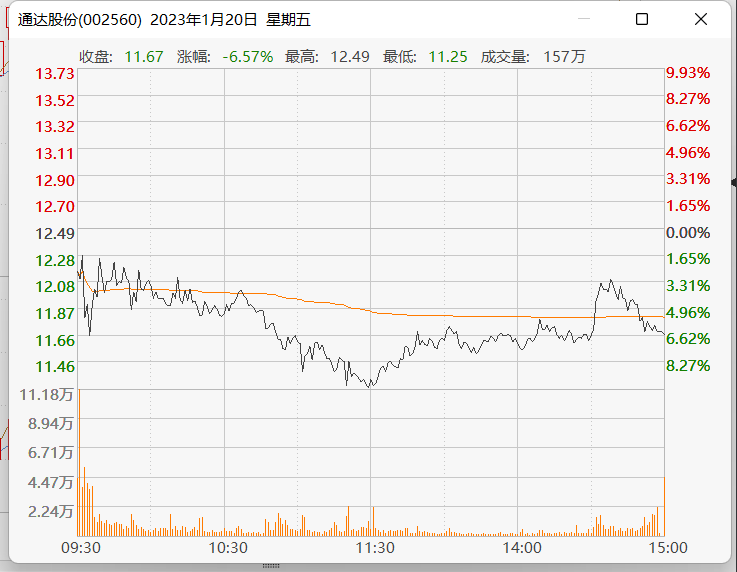Select the 0.00% percent axis label
The height and width of the screenshot is (572, 737).
[688, 232]
